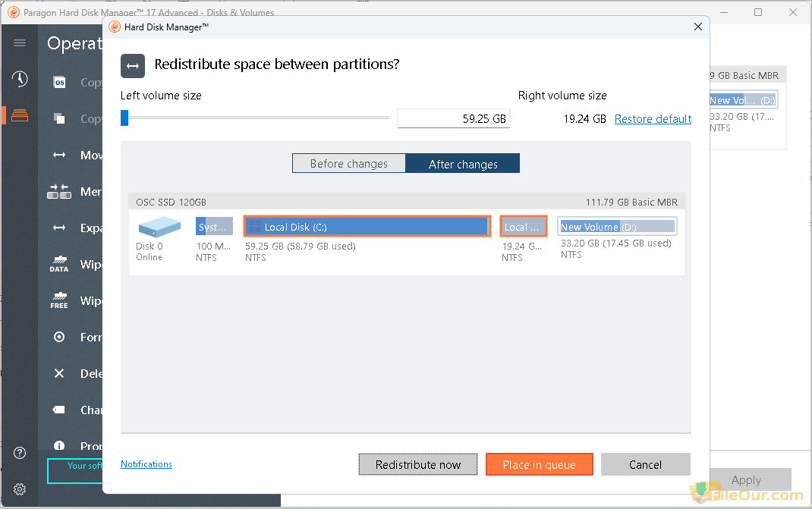
Task: Click the Delete partition X icon
Action: click(59, 373)
